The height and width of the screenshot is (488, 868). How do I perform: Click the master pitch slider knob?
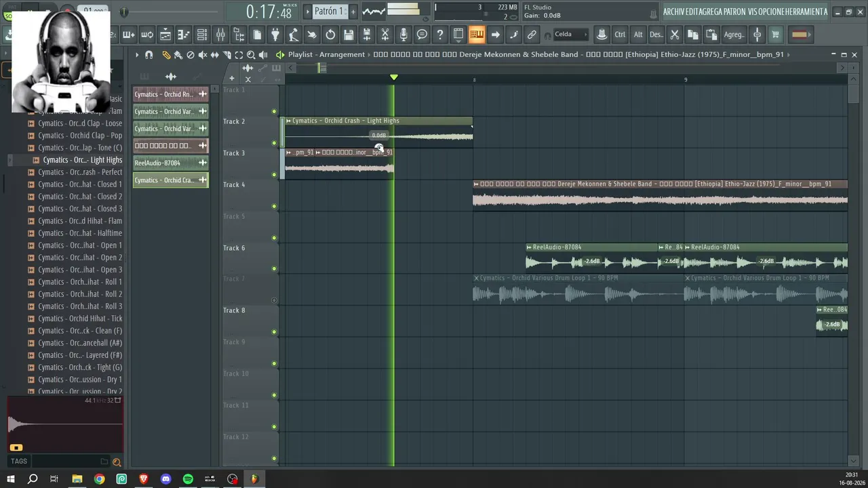(123, 12)
